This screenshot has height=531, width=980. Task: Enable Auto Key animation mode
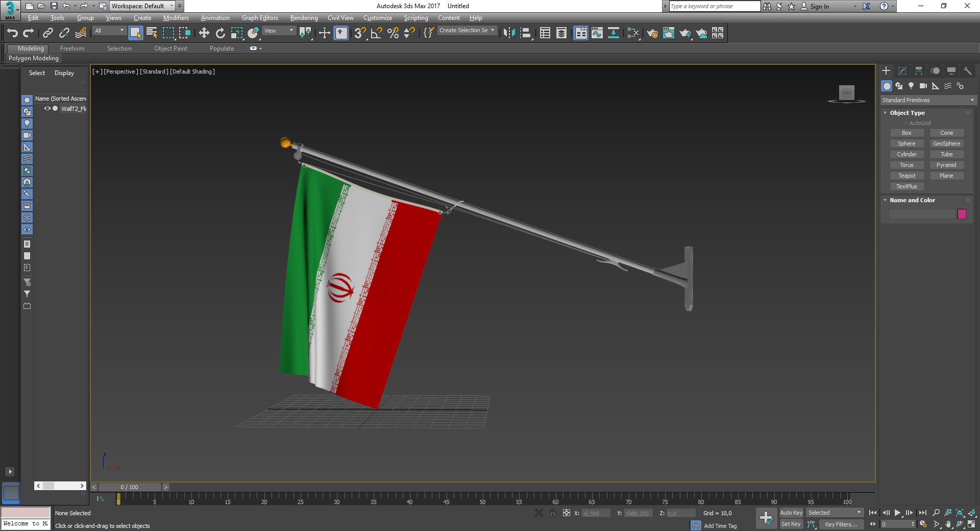click(x=791, y=513)
